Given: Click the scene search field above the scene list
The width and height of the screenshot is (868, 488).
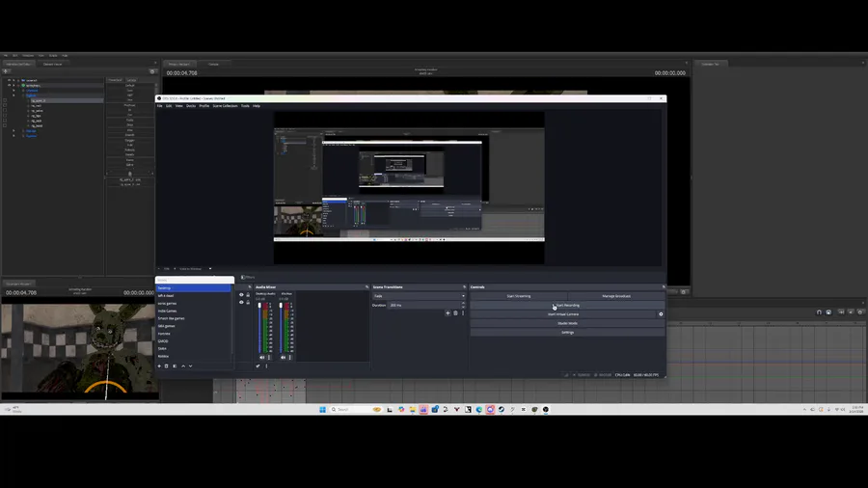Looking at the screenshot, I should pos(194,280).
